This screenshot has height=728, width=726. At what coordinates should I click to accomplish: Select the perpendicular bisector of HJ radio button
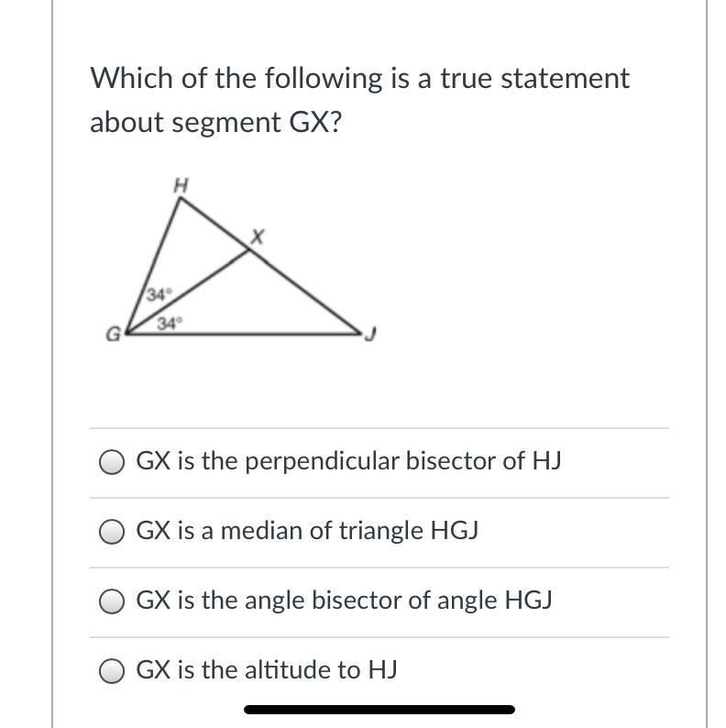tap(112, 462)
